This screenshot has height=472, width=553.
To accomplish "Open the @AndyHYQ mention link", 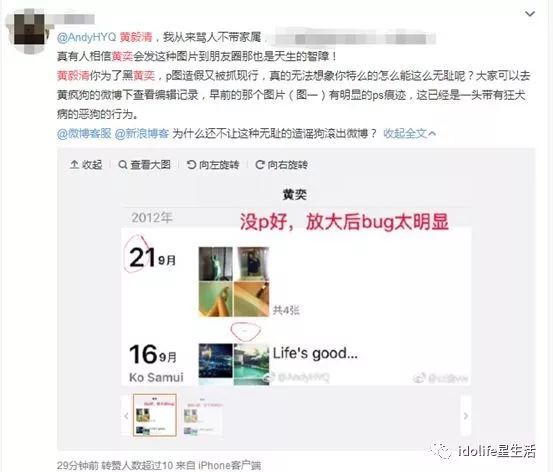I will click(x=86, y=37).
